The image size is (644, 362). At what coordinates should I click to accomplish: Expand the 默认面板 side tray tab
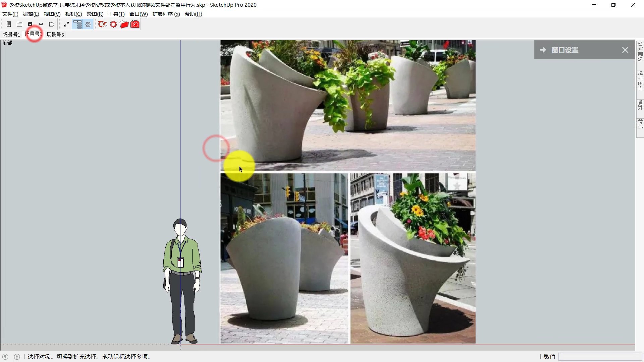[640, 52]
